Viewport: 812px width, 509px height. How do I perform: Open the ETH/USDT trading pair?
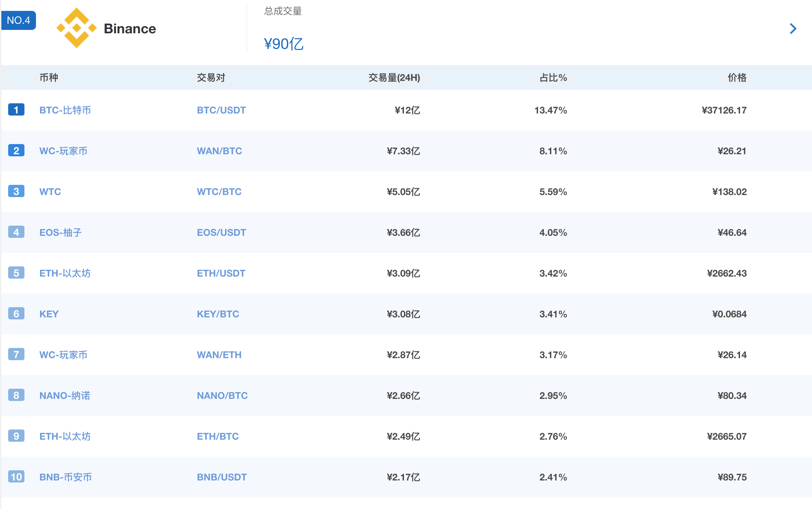pos(221,273)
